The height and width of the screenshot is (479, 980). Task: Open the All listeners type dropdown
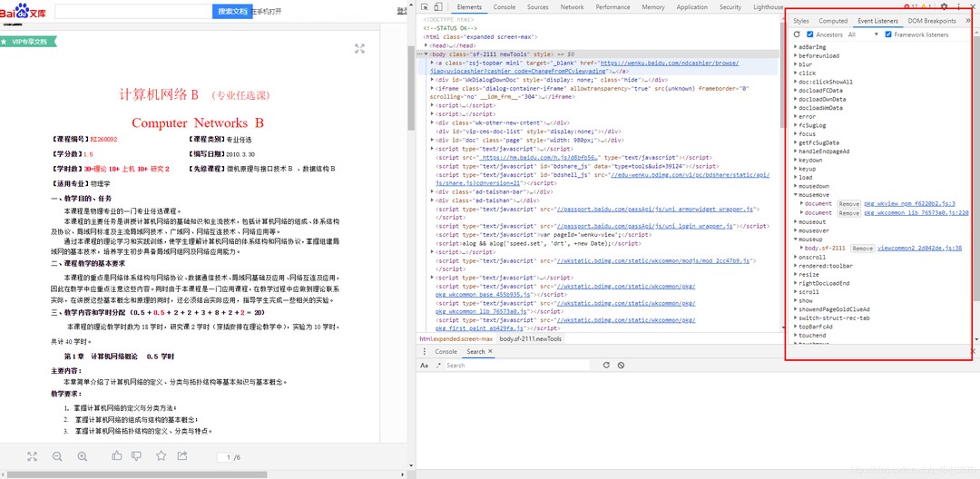[862, 34]
